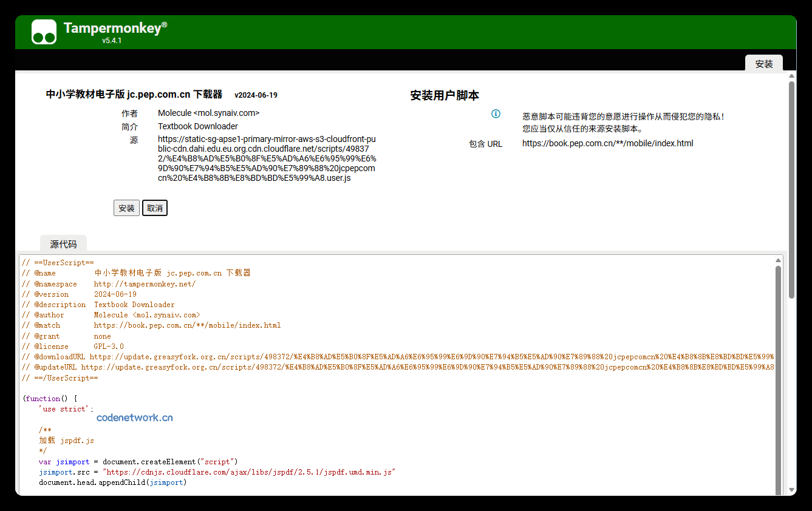Click the page scrollbar up arrow
This screenshot has height=511, width=812.
click(x=791, y=76)
